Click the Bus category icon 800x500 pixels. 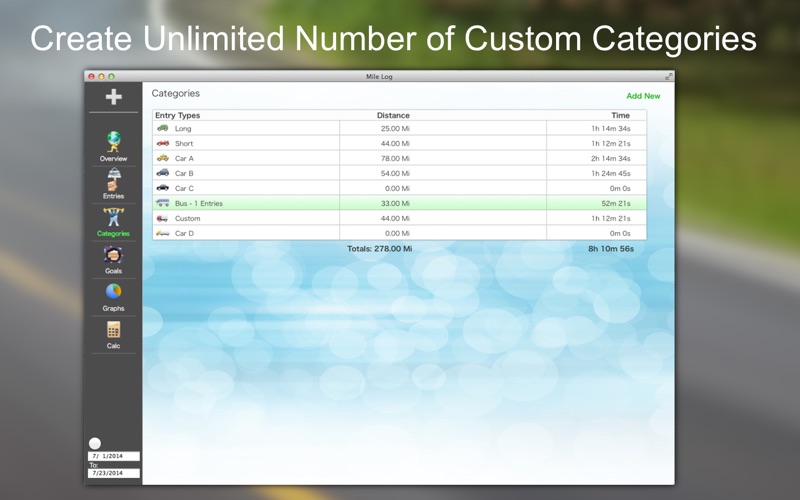[x=162, y=203]
